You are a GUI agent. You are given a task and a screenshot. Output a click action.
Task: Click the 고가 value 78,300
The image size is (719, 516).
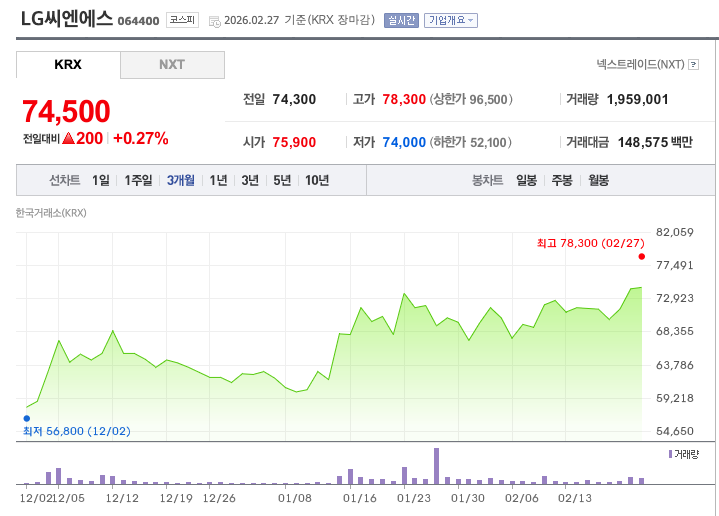pyautogui.click(x=404, y=100)
